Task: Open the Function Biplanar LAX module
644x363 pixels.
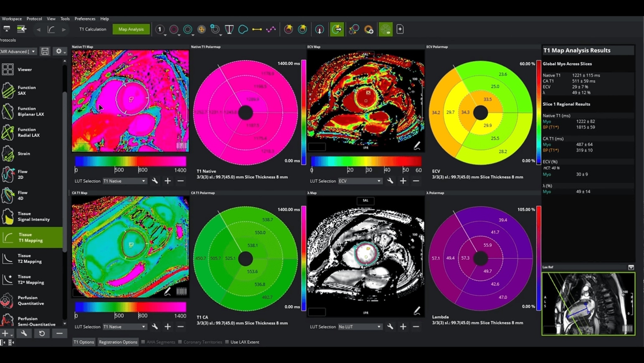Action: click(31, 111)
